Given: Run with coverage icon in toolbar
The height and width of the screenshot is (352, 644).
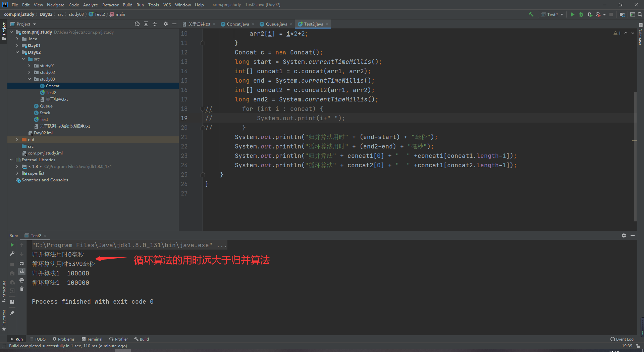Looking at the screenshot, I should point(590,14).
